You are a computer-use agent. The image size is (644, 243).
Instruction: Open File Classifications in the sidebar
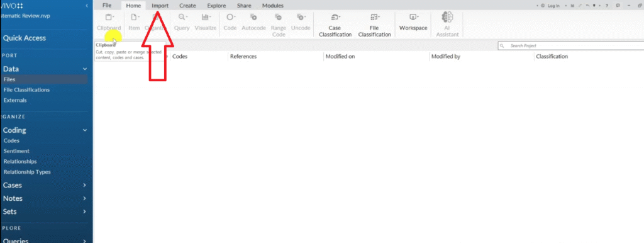(x=26, y=89)
